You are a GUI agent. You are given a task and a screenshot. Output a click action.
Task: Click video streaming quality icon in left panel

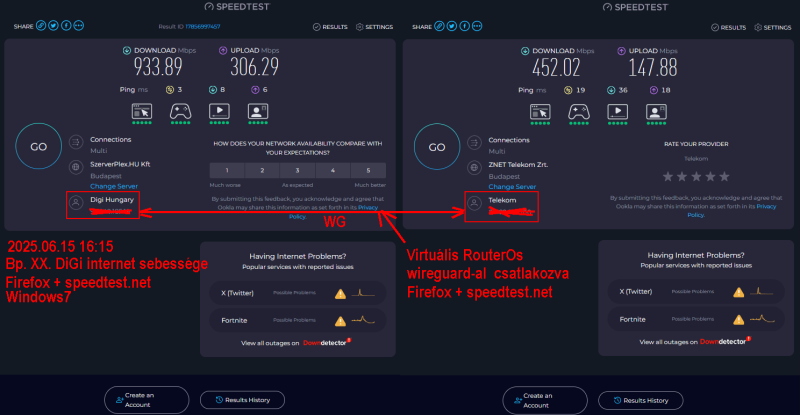click(219, 113)
